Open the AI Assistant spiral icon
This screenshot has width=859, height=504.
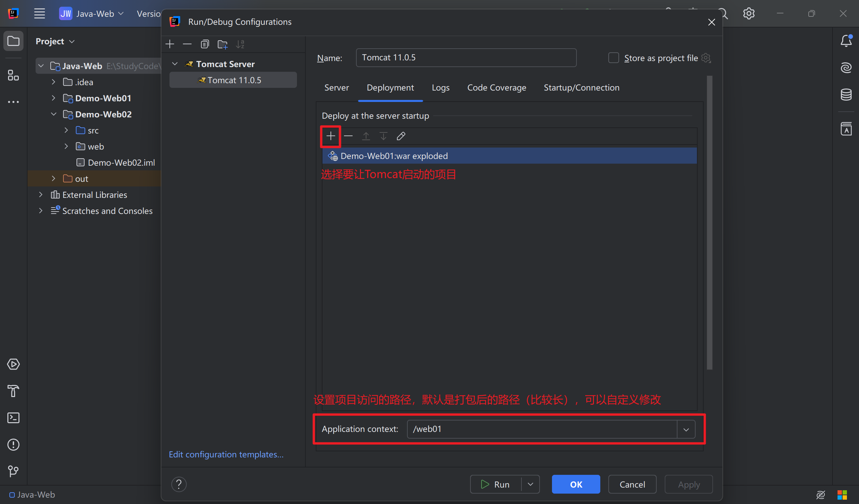[846, 67]
